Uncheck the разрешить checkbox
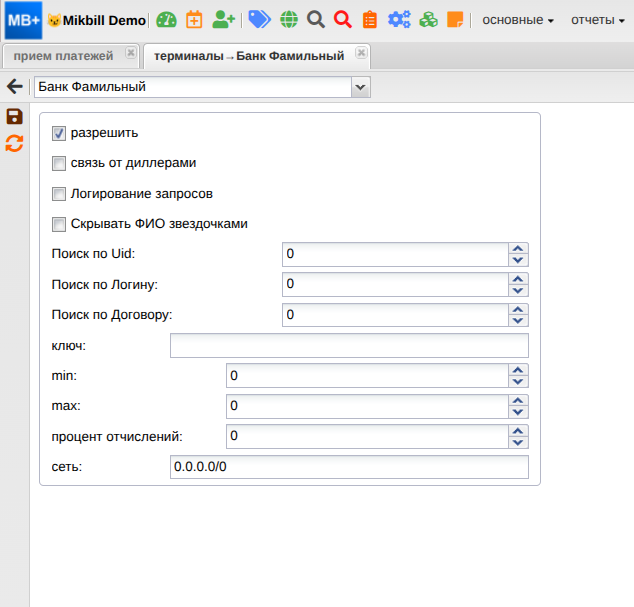This screenshot has height=607, width=634. (59, 133)
